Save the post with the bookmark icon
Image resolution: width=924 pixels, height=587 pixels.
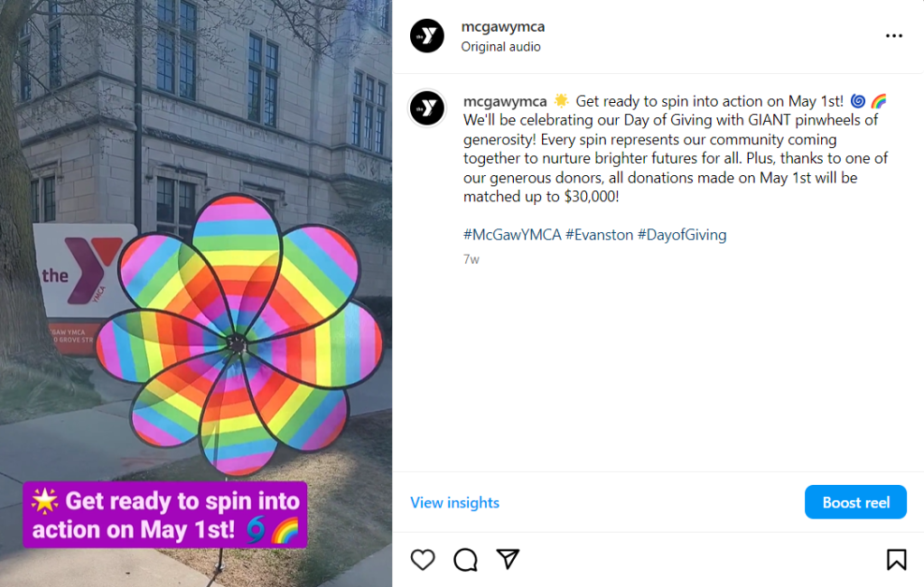[x=896, y=560]
